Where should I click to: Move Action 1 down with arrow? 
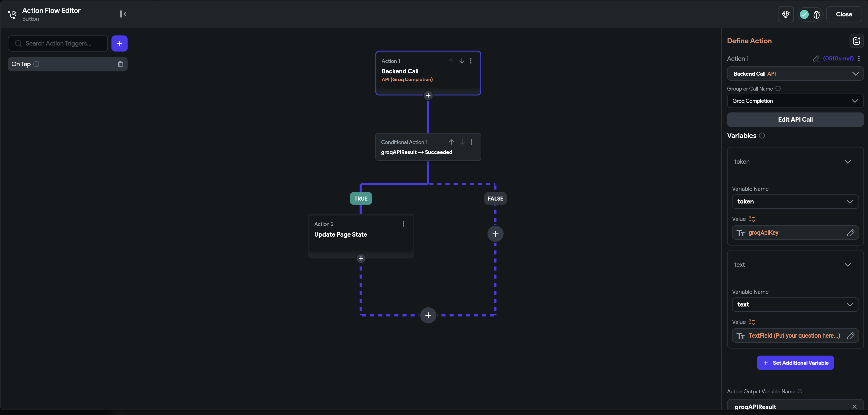click(462, 61)
